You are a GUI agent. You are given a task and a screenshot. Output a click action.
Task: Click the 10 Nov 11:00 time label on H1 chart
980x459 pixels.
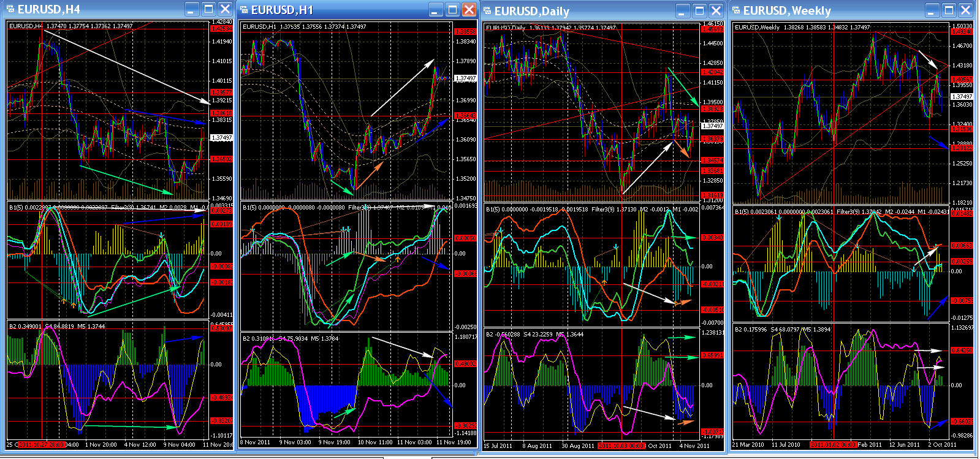tap(375, 442)
